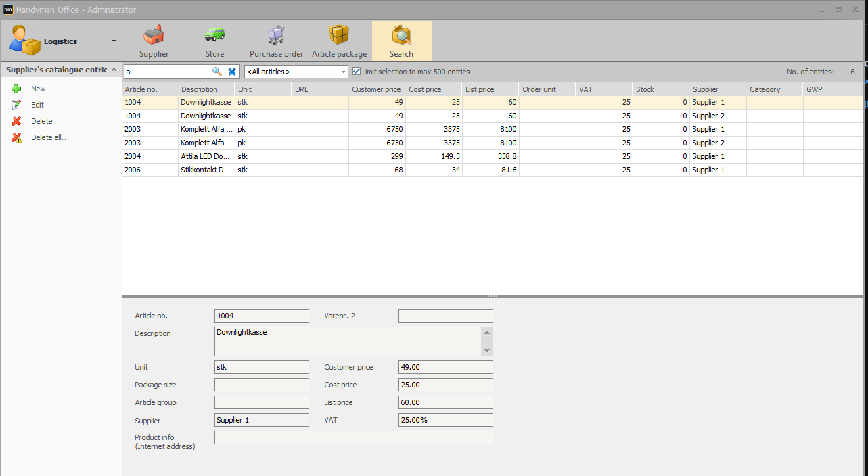Select the Stikkontakt D... row

493,170
